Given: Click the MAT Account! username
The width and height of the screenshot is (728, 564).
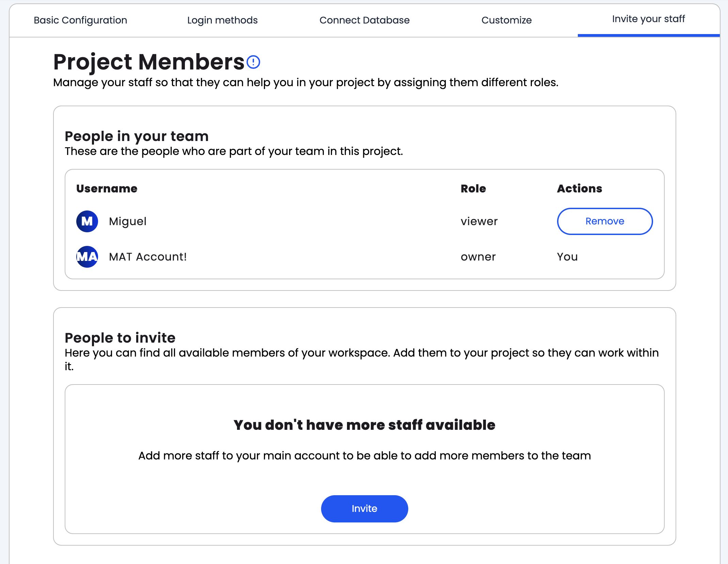Looking at the screenshot, I should 148,257.
